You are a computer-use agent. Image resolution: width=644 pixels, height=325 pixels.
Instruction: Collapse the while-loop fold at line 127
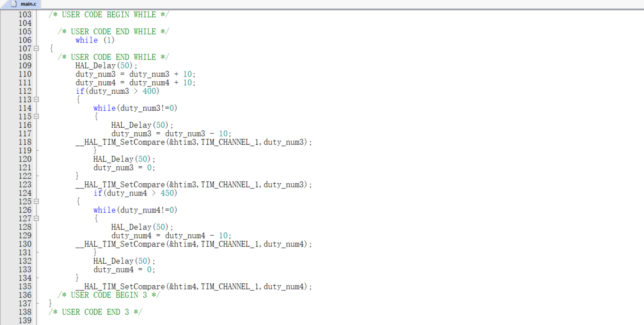click(36, 218)
